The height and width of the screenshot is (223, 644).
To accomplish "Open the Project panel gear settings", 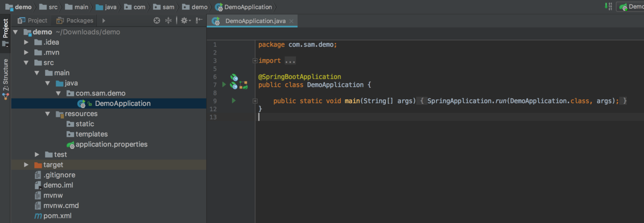I will 185,21.
